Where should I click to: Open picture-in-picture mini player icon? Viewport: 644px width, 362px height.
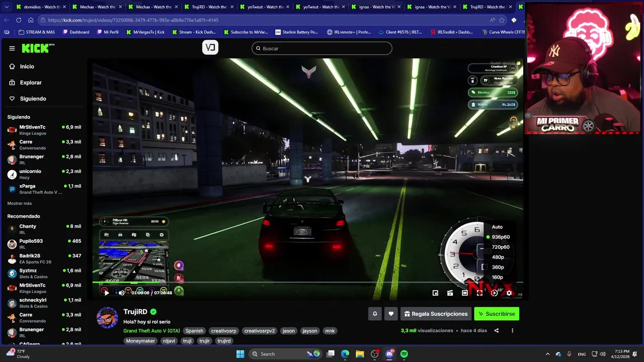coord(435,293)
